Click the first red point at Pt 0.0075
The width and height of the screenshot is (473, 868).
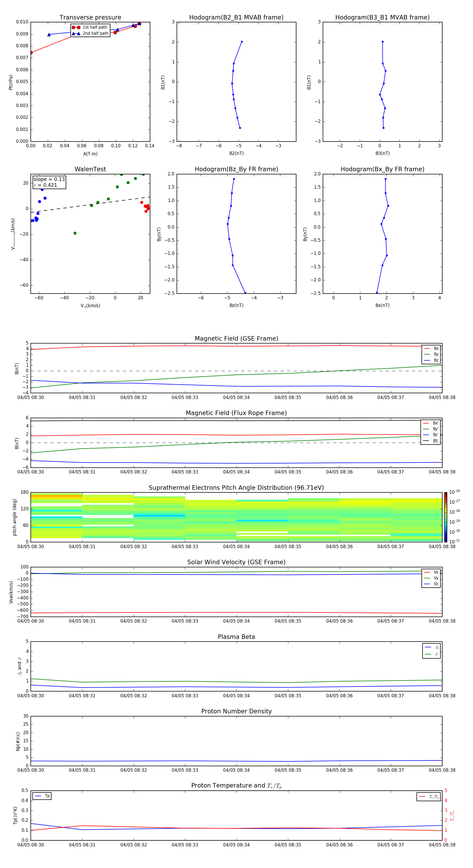[31, 53]
